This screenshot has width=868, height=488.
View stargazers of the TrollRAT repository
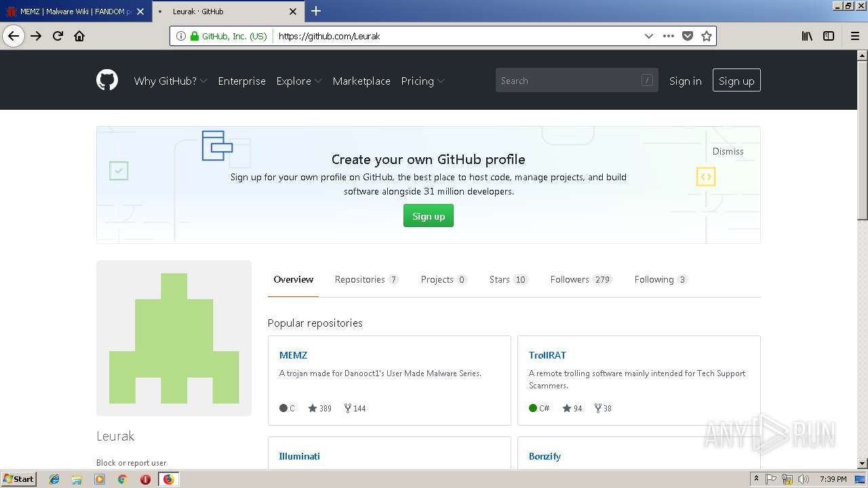(572, 408)
